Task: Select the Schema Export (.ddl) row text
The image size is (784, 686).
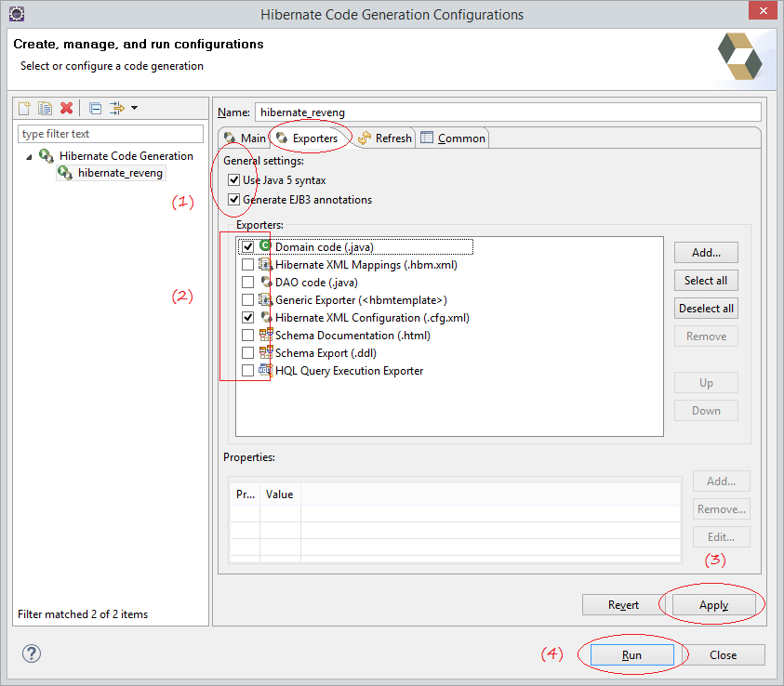Action: click(326, 352)
